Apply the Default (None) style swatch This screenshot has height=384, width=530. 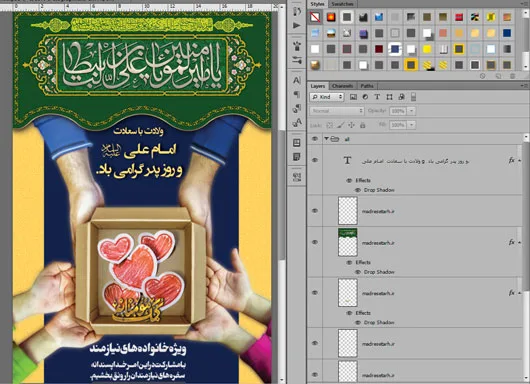[x=315, y=17]
